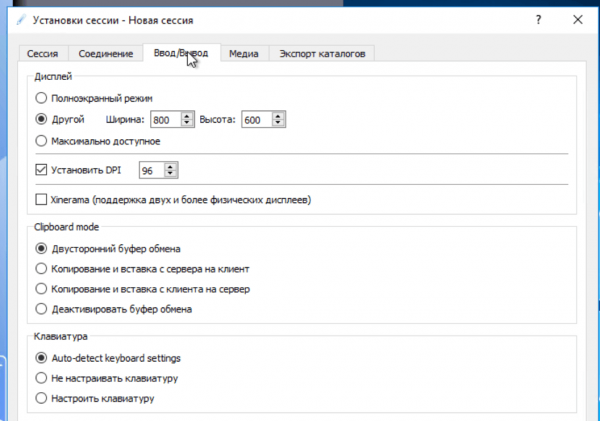The width and height of the screenshot is (600, 421).
Task: Enable Xinerama multi-display support checkbox
Action: (x=41, y=200)
